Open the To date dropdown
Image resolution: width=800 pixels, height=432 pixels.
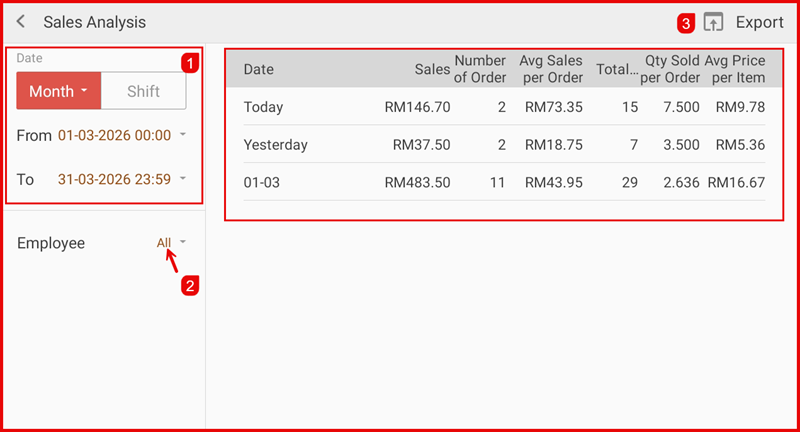pyautogui.click(x=122, y=180)
